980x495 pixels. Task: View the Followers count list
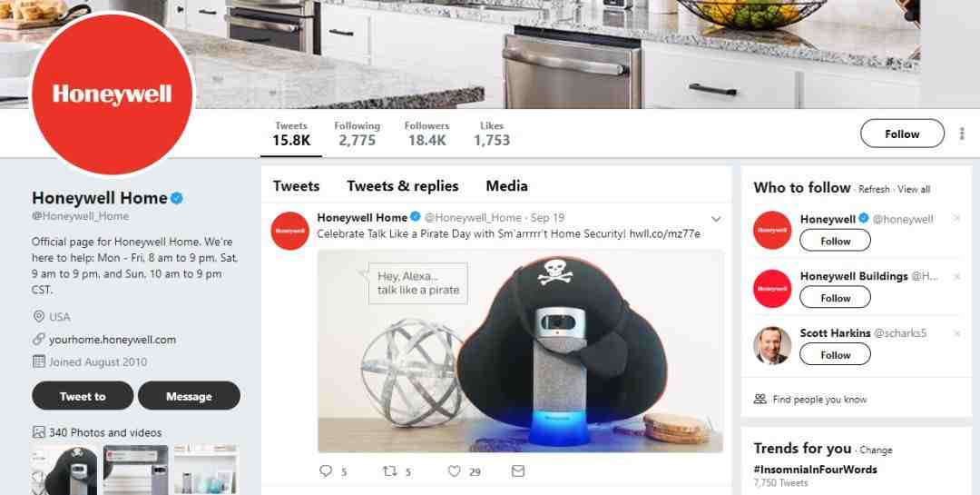point(426,134)
